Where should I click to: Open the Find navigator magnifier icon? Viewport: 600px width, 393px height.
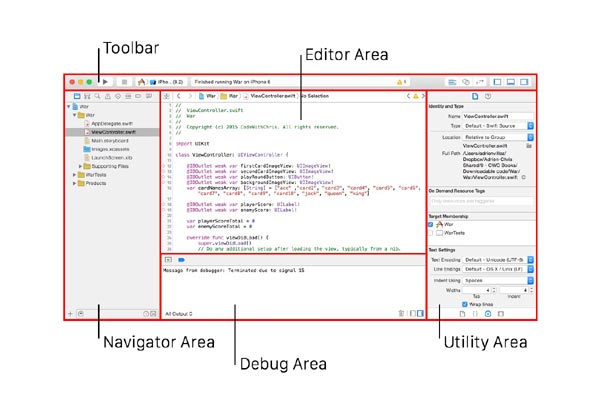[98, 96]
